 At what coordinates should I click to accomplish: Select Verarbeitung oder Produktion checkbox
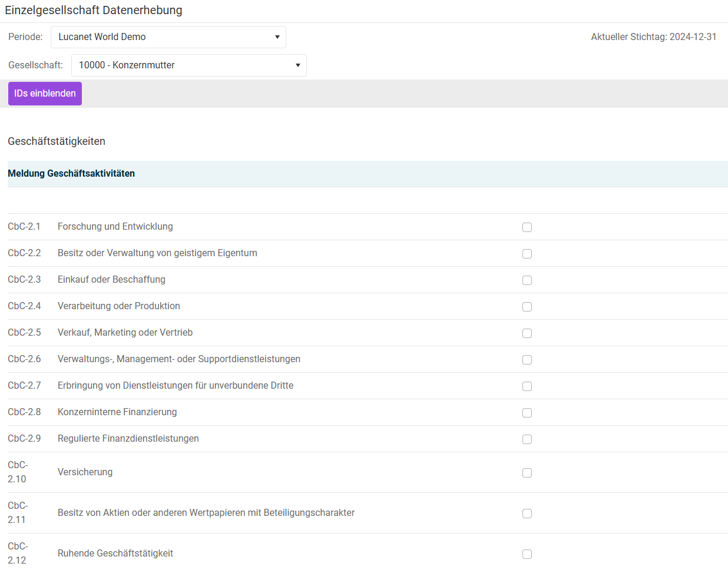[x=527, y=307]
